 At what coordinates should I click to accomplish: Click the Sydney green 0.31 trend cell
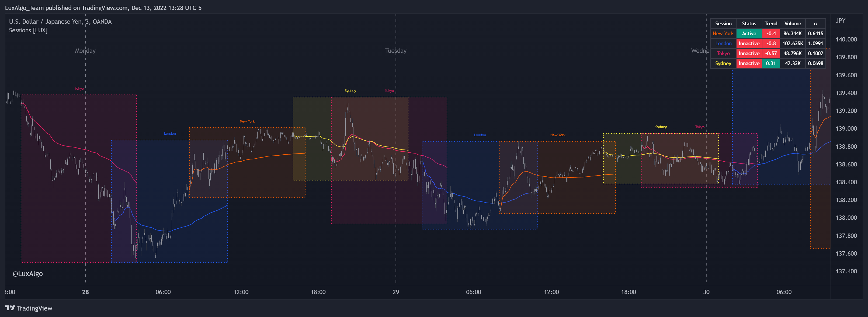[771, 63]
